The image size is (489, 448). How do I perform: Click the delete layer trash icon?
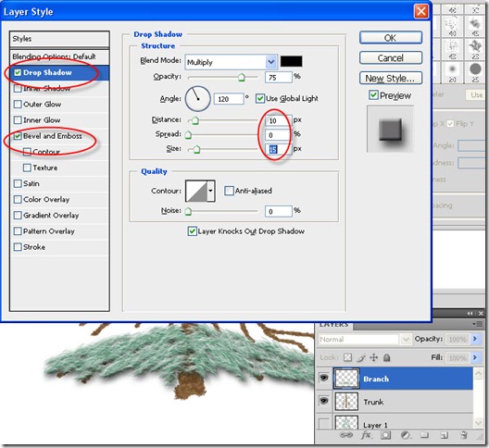pyautogui.click(x=464, y=435)
